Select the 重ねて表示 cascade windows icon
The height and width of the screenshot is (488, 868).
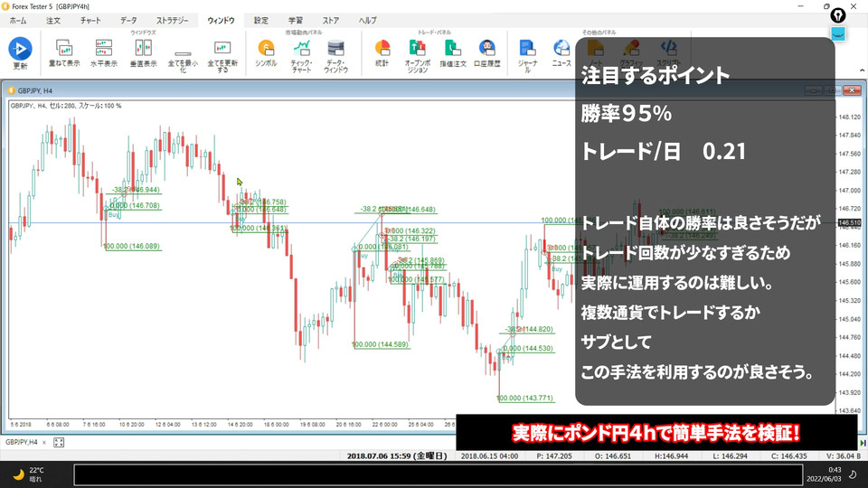click(64, 48)
